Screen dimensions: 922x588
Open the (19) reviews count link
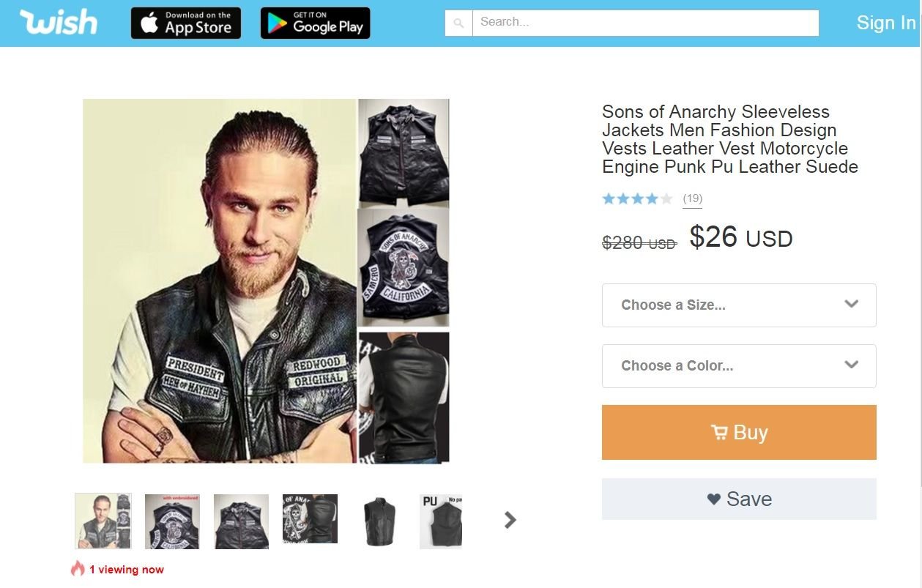pos(692,198)
